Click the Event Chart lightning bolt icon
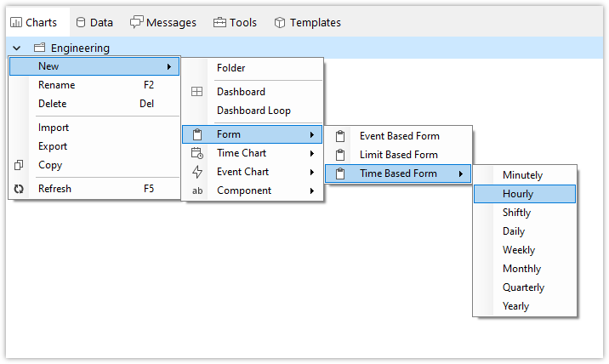The image size is (609, 364). [197, 172]
